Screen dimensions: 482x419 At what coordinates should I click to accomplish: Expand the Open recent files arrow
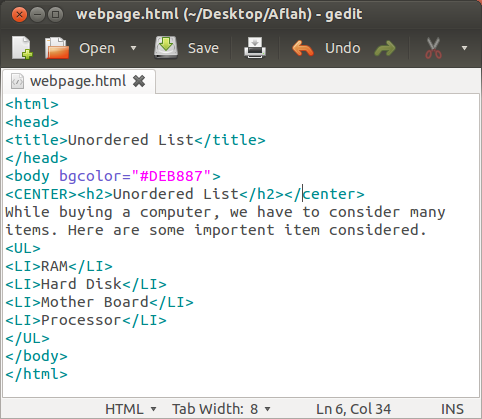(x=133, y=48)
